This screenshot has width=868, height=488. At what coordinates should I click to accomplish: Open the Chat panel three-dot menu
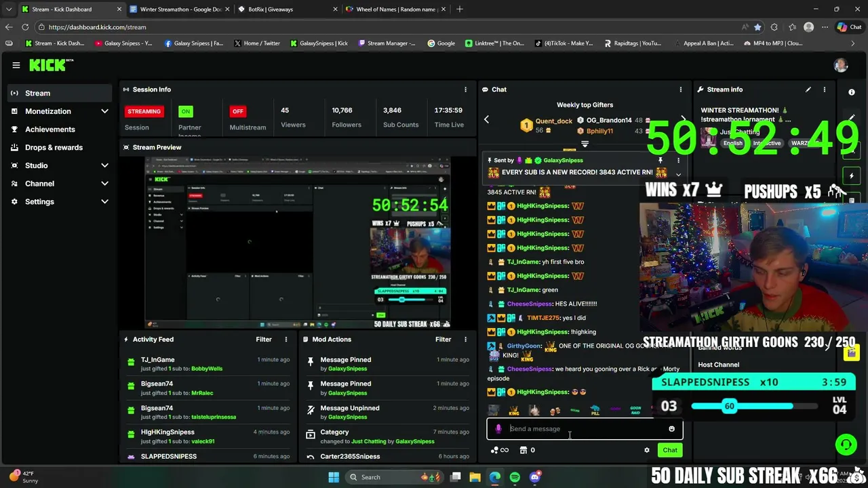pyautogui.click(x=680, y=89)
